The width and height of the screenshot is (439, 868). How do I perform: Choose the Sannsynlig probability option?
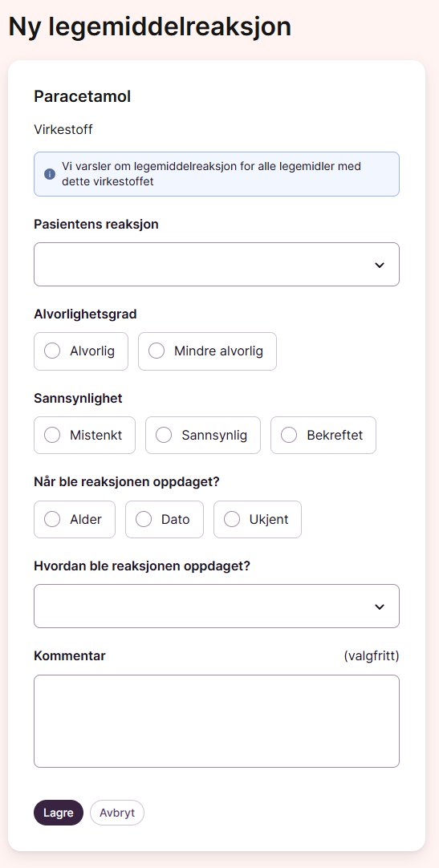(202, 435)
